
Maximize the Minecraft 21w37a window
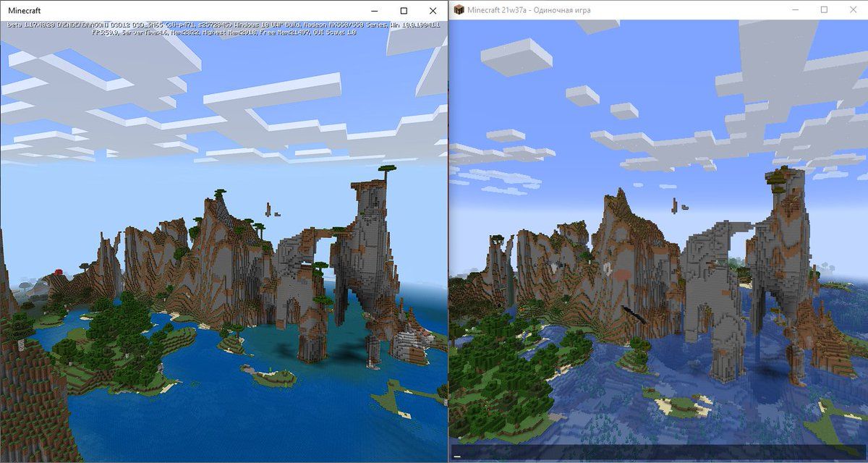tap(824, 10)
